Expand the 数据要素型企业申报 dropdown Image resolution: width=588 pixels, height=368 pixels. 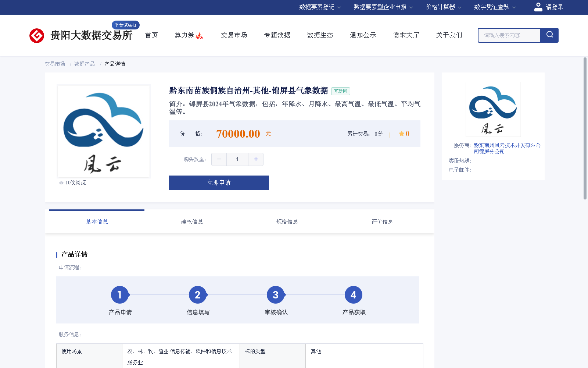pos(383,7)
